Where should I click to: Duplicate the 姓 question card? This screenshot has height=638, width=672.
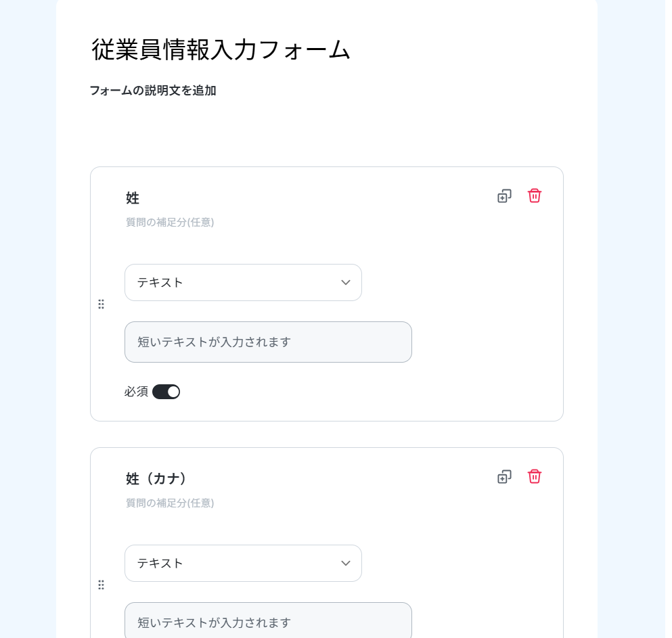pyautogui.click(x=504, y=196)
